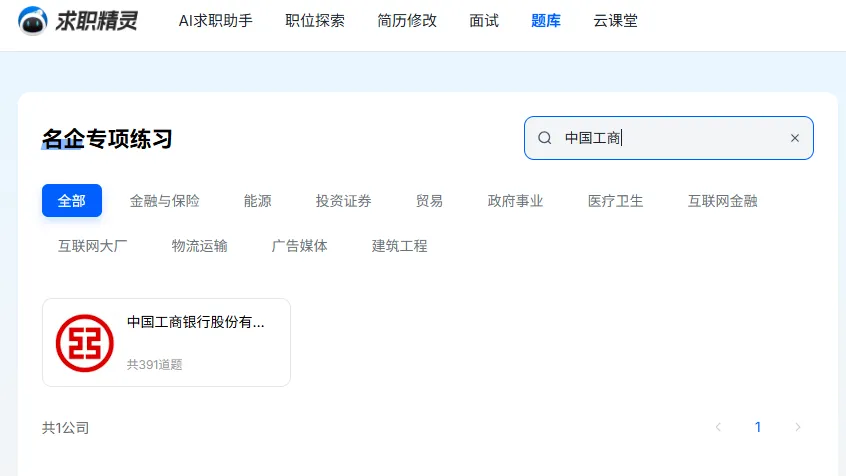Open the 简历修改 navigation item
The width and height of the screenshot is (846, 476).
(407, 21)
